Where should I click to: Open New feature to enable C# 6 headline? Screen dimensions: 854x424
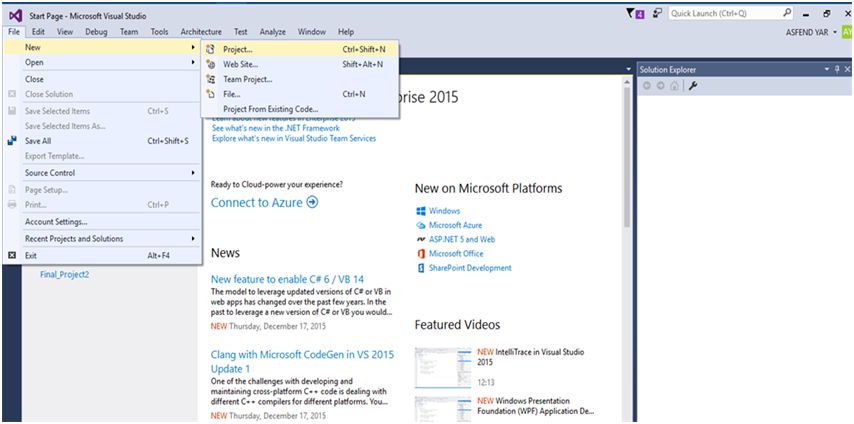[288, 279]
